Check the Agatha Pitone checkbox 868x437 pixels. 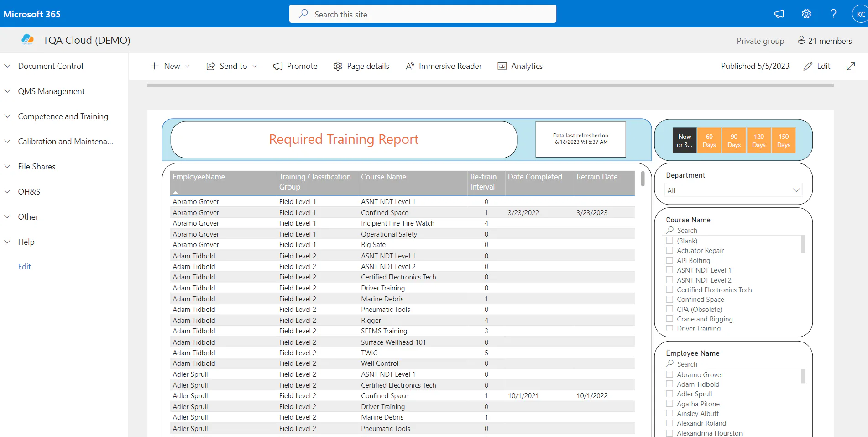[x=669, y=404]
